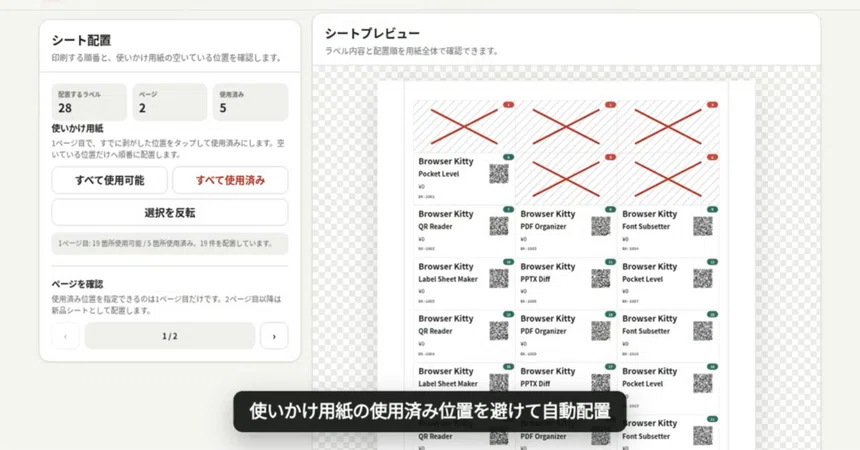860x450 pixels.
Task: Click the 1ページ目: 19箇所使用可能 status message
Action: coord(169,244)
